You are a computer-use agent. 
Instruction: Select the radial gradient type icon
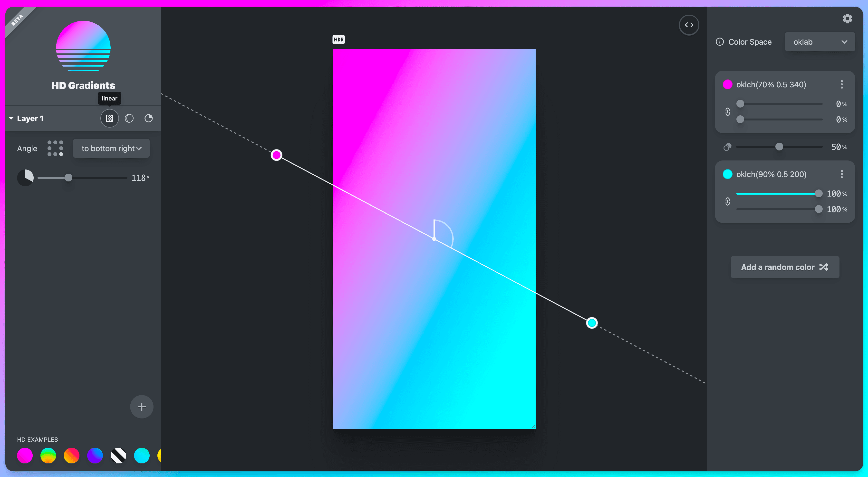129,118
